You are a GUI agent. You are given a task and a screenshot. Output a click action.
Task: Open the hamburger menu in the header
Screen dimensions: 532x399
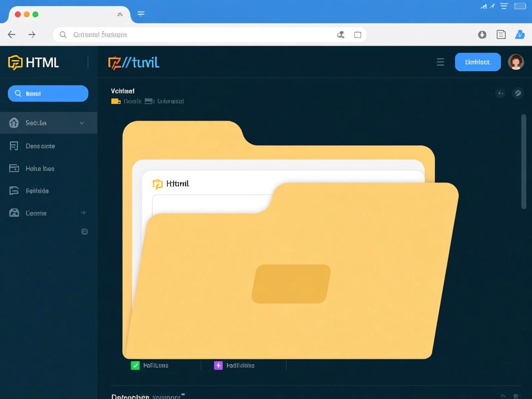(x=441, y=62)
